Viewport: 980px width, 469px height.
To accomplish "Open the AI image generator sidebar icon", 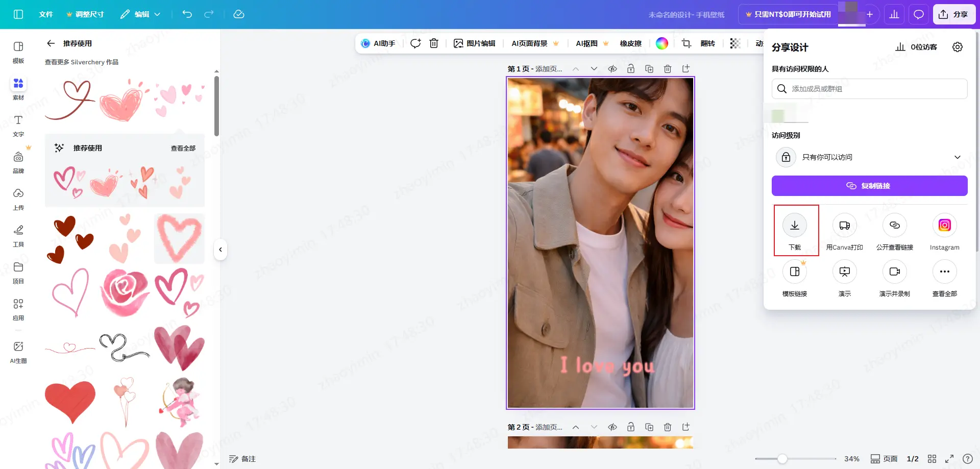I will [x=18, y=352].
